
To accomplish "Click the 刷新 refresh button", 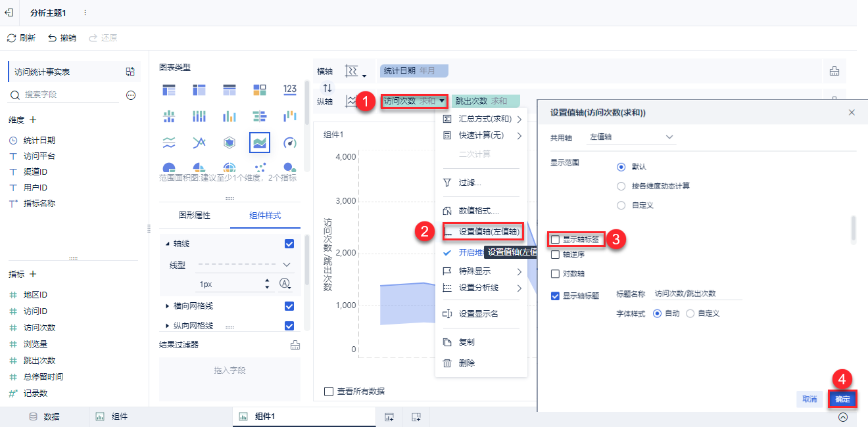I will click(21, 38).
